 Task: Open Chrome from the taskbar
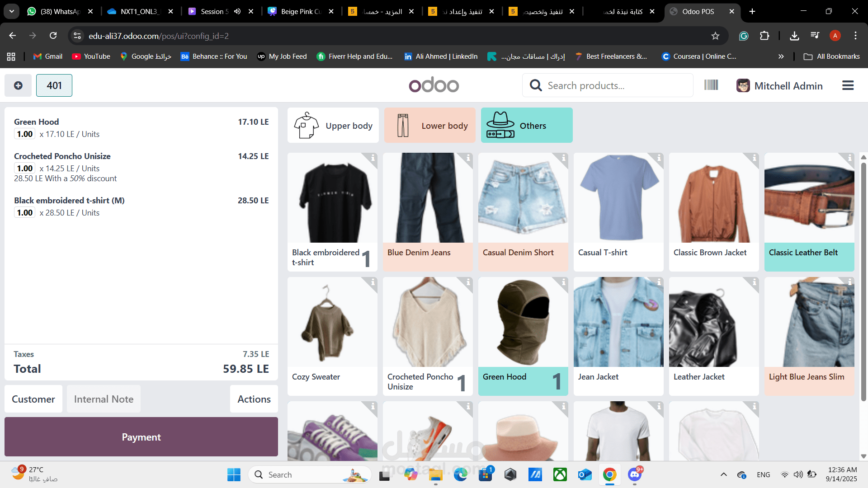(x=609, y=474)
